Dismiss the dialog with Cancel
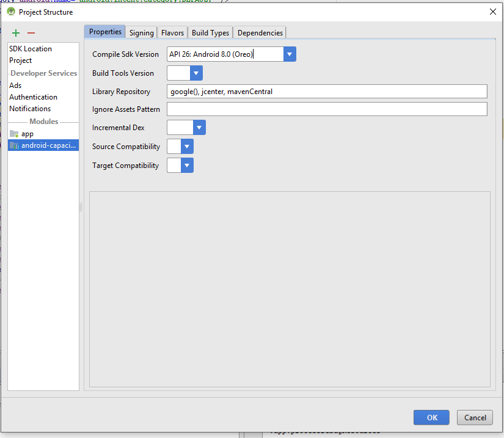Image resolution: width=504 pixels, height=438 pixels. click(475, 417)
